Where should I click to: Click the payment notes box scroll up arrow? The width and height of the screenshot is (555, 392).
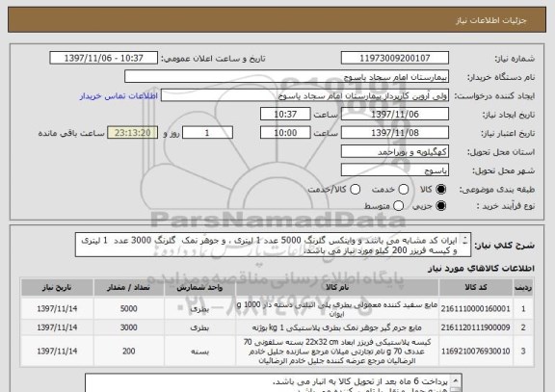[x=457, y=380]
